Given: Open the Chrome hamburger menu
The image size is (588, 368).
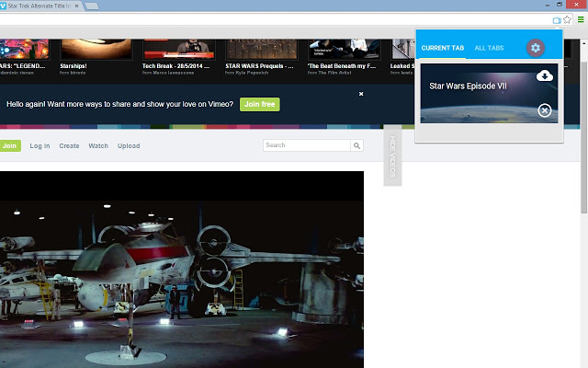Looking at the screenshot, I should click(x=582, y=19).
